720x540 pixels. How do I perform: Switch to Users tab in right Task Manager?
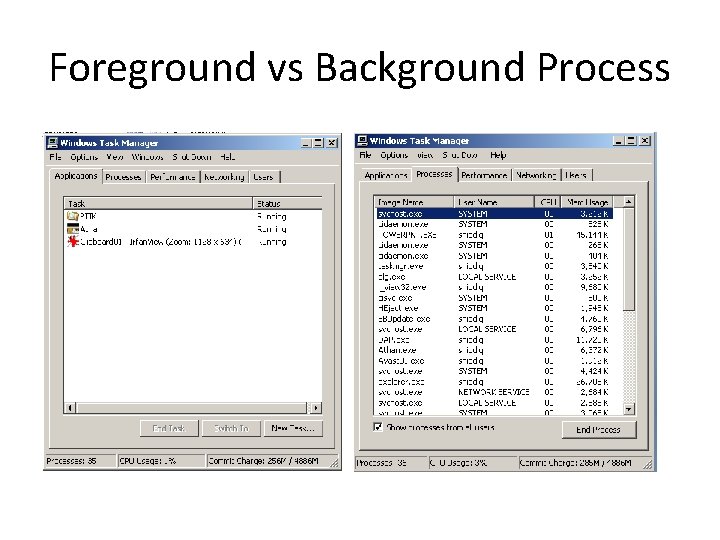(576, 175)
